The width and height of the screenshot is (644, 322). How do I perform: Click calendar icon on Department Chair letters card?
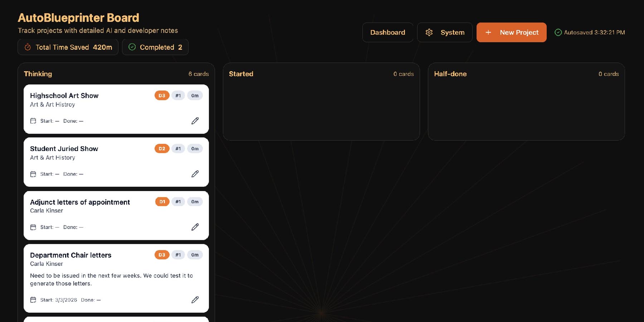coord(33,300)
